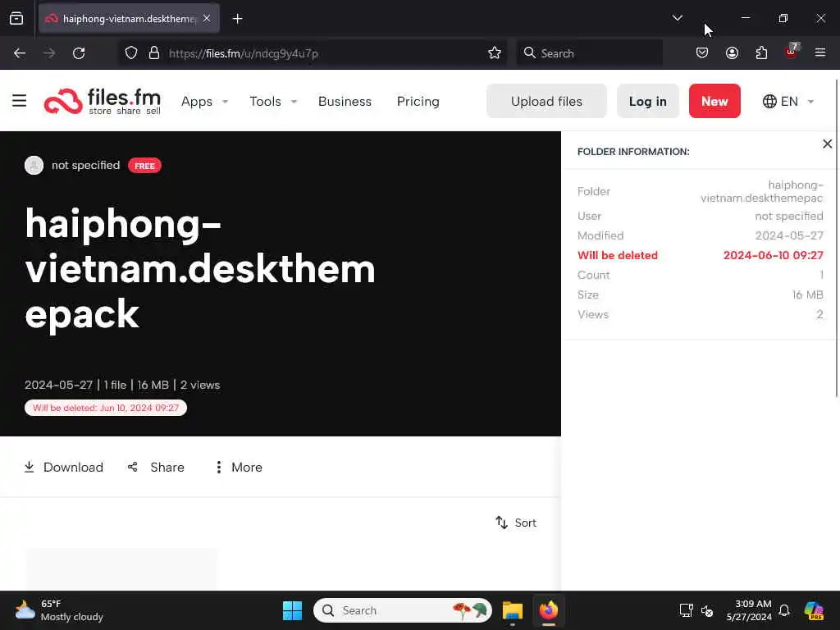The width and height of the screenshot is (840, 630).
Task: Go forward one page in history
Action: (48, 52)
